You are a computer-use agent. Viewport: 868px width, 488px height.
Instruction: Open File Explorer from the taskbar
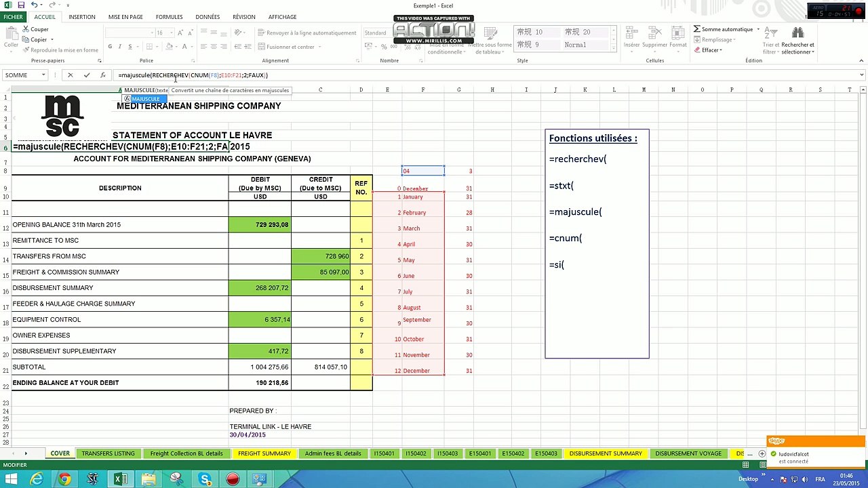pos(149,479)
